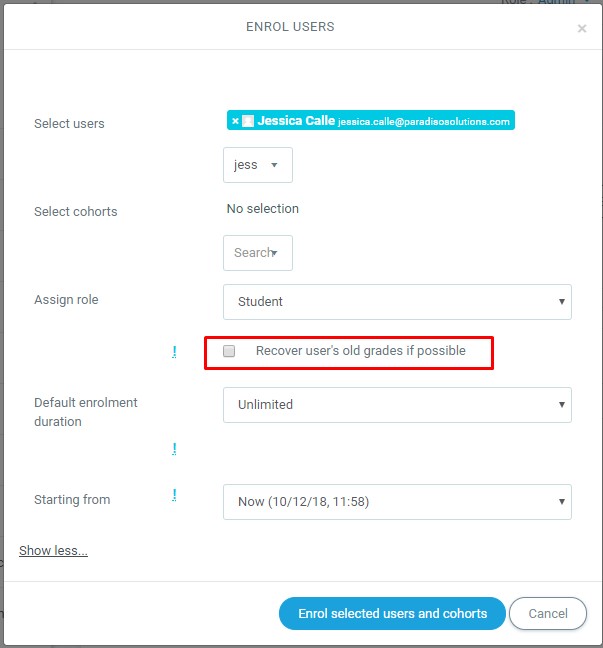The image size is (603, 648).
Task: Open help icon below Default enrolment duration
Action: pyautogui.click(x=174, y=449)
